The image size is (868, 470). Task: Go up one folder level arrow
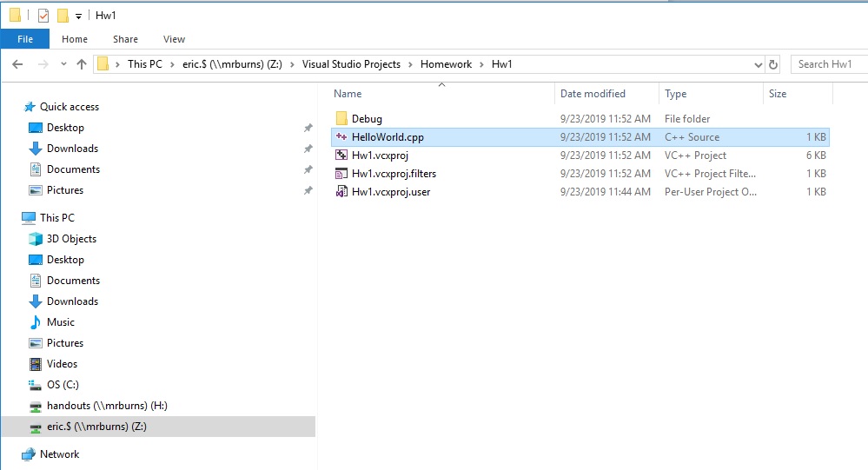pyautogui.click(x=82, y=64)
